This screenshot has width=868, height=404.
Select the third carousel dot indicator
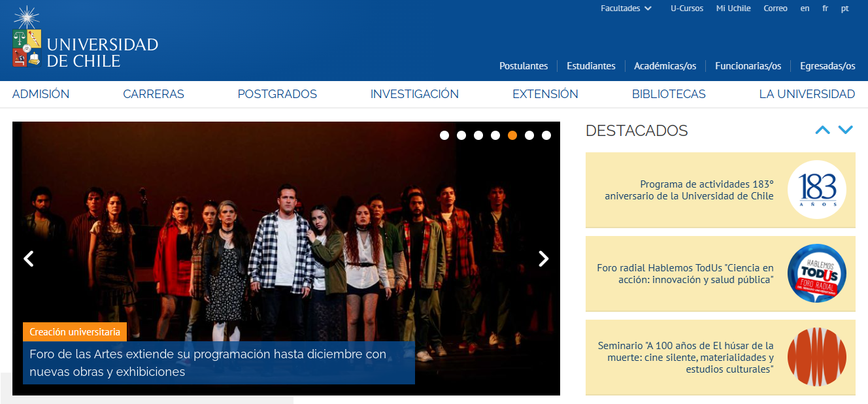click(478, 135)
